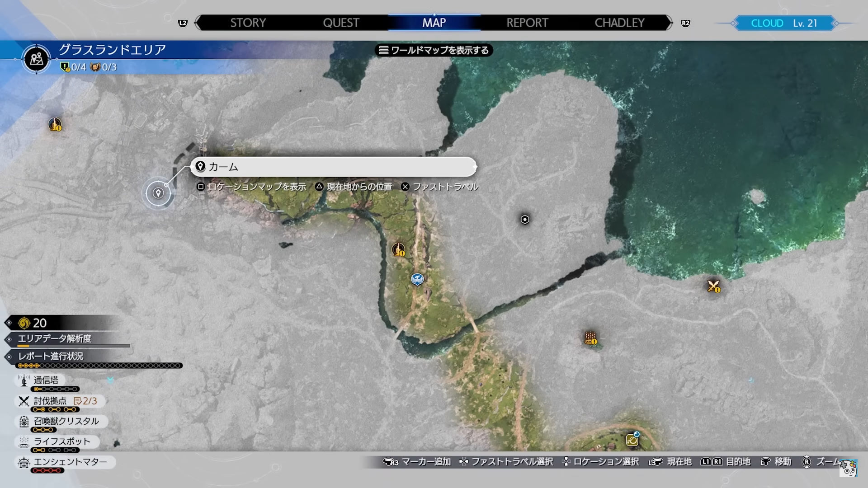Open the CHADLEY tab
This screenshot has height=488, width=868.
(x=619, y=23)
